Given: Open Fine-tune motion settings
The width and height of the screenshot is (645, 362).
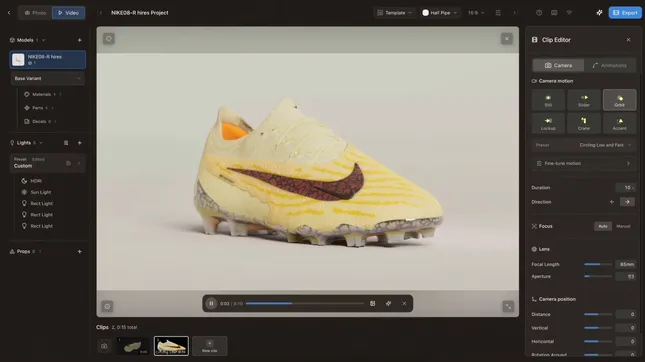Looking at the screenshot, I should [x=584, y=163].
